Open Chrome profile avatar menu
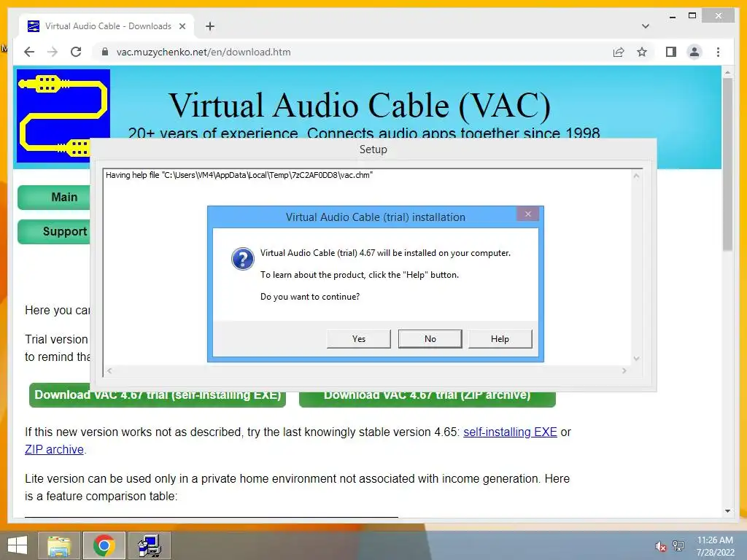Screen dimensions: 747x560 click(x=694, y=52)
